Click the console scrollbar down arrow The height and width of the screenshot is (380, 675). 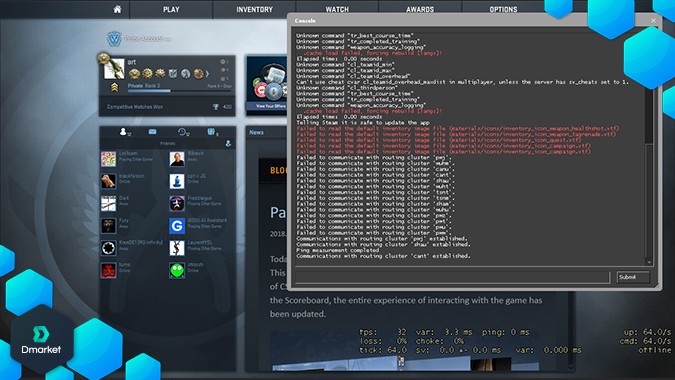[x=649, y=262]
